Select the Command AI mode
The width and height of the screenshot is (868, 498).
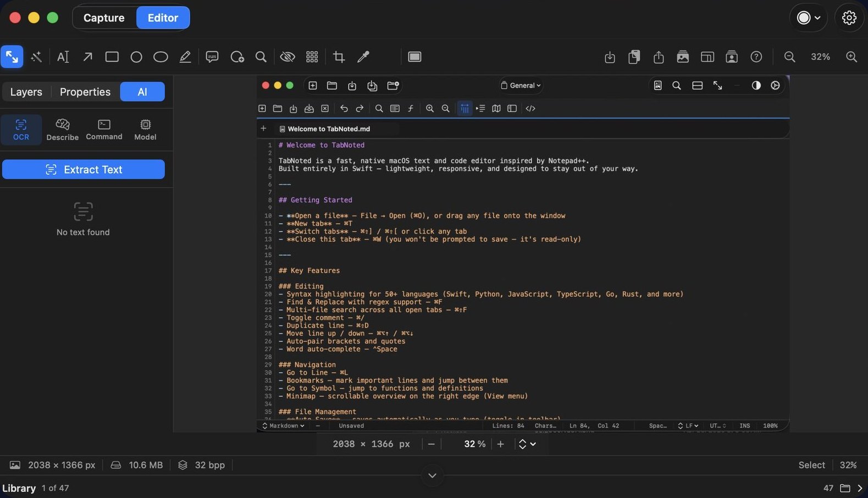(x=104, y=130)
